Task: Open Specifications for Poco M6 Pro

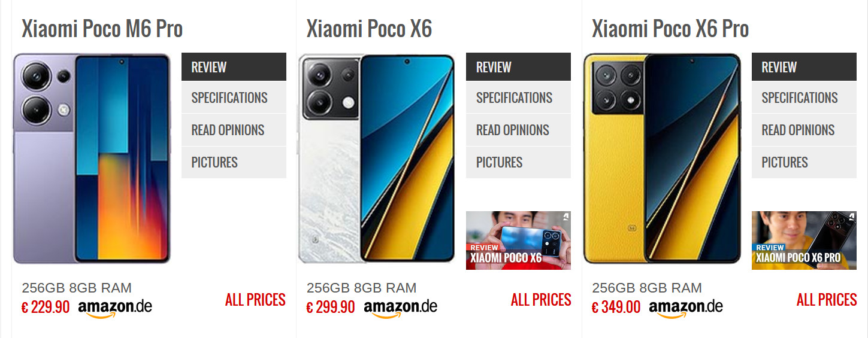Action: pyautogui.click(x=234, y=98)
